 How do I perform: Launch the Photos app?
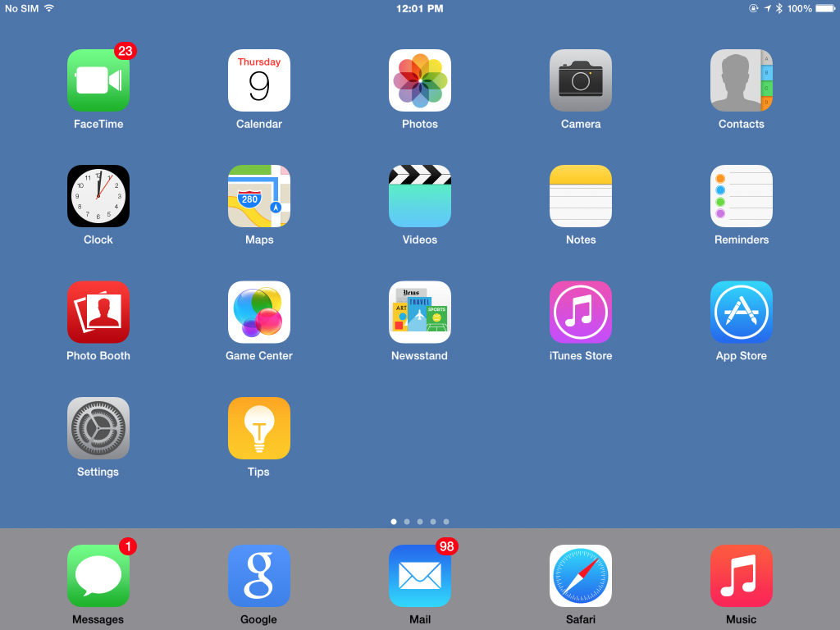[419, 80]
